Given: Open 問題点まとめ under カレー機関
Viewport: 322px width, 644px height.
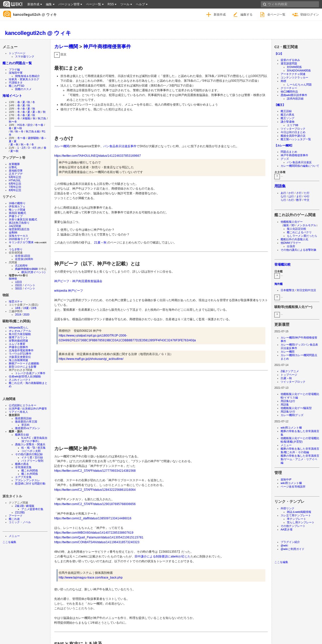Looking at the screenshot, I should pyautogui.click(x=289, y=152).
